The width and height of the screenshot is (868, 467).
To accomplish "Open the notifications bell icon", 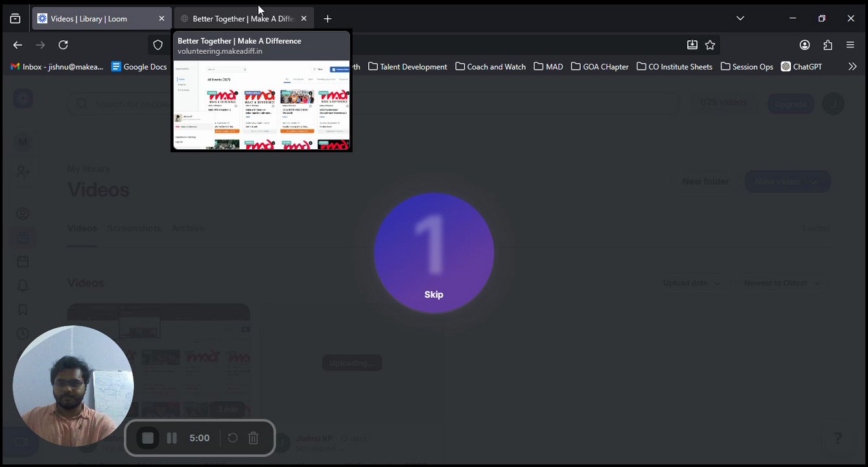I will point(23,286).
